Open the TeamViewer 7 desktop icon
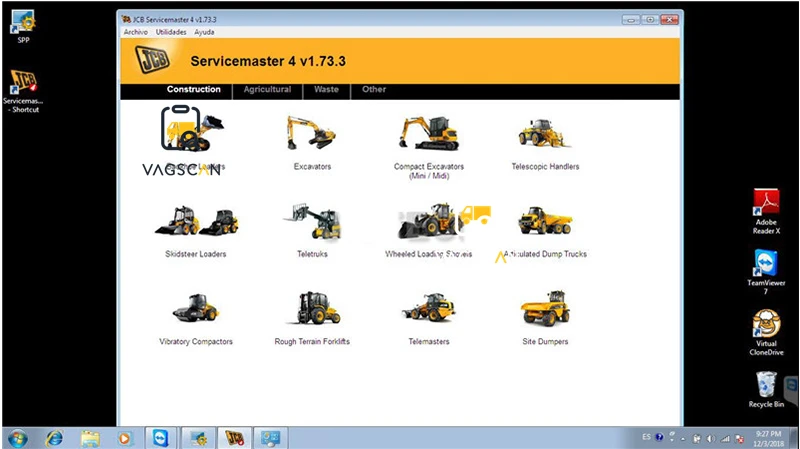The width and height of the screenshot is (800, 449). click(766, 271)
